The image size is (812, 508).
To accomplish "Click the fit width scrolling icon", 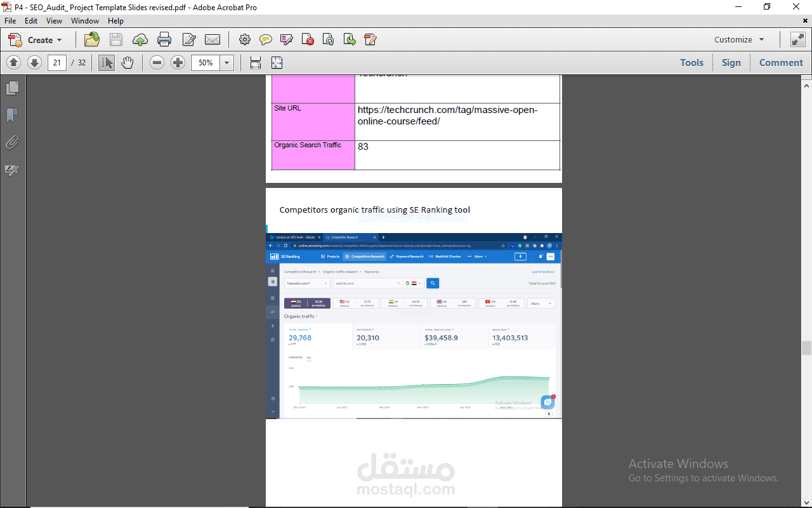I will click(x=256, y=63).
